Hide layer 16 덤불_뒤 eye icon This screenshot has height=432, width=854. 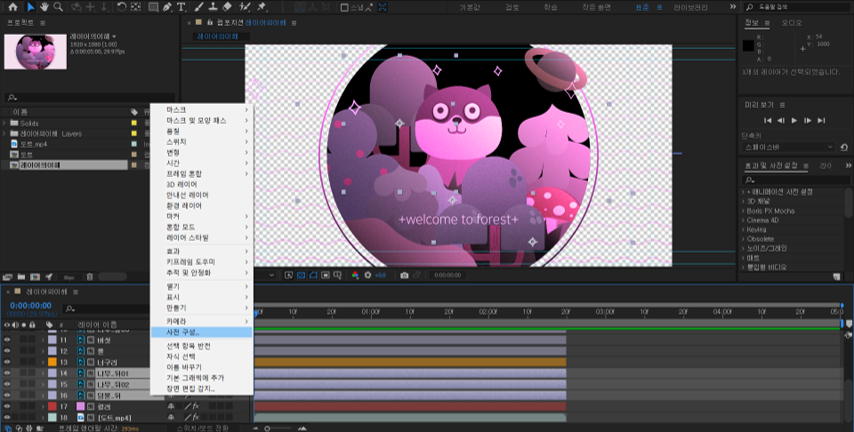7,395
